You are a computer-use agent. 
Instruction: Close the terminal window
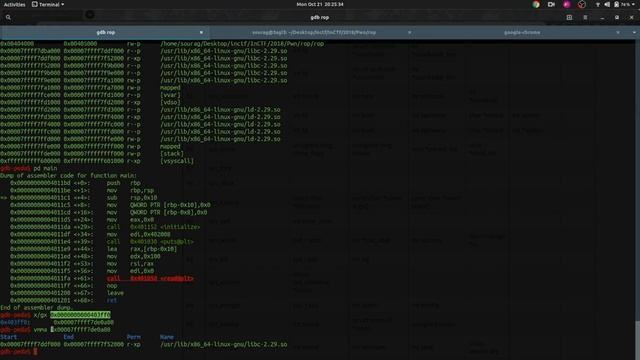pyautogui.click(x=631, y=18)
